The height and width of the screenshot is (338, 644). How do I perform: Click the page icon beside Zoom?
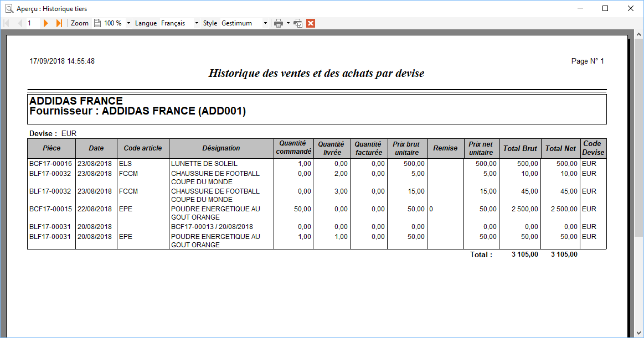click(x=97, y=23)
